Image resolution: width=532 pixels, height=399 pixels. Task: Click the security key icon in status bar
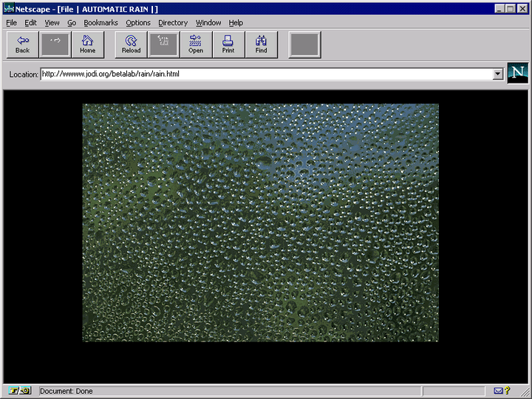[x=19, y=391]
